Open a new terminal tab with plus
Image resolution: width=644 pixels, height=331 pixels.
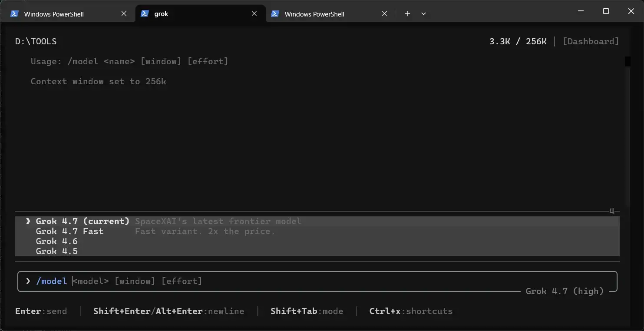pyautogui.click(x=407, y=14)
